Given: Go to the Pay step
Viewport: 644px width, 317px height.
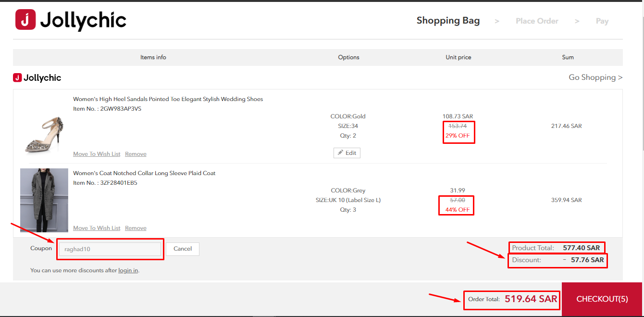Looking at the screenshot, I should 602,21.
